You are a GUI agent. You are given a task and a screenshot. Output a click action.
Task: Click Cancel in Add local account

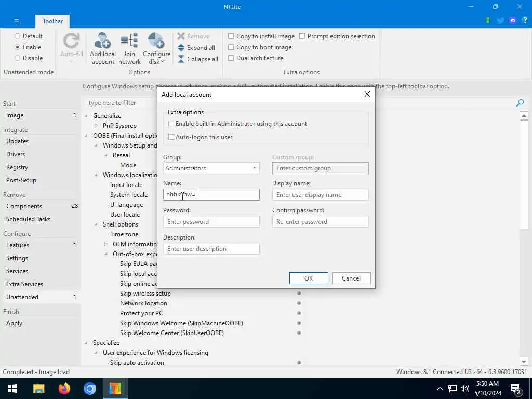click(351, 278)
